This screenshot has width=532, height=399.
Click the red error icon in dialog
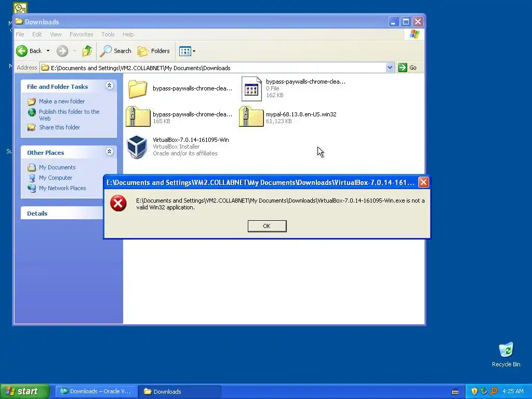click(118, 203)
